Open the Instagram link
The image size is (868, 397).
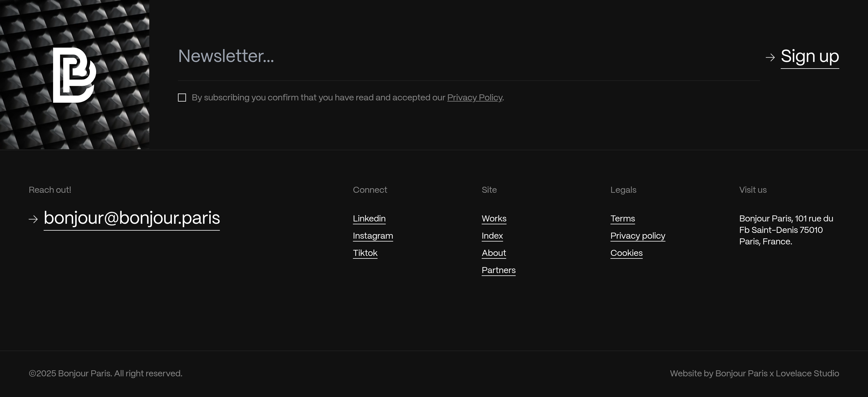[x=373, y=236]
